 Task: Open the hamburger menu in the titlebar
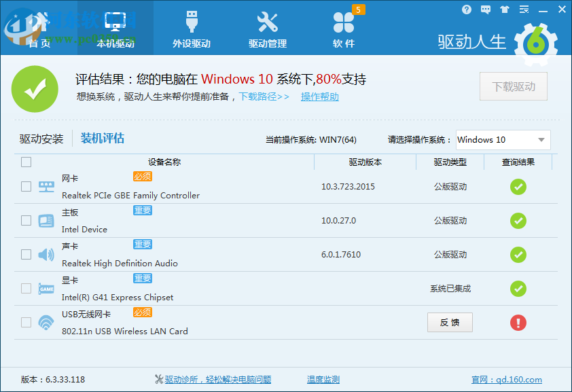pyautogui.click(x=522, y=10)
